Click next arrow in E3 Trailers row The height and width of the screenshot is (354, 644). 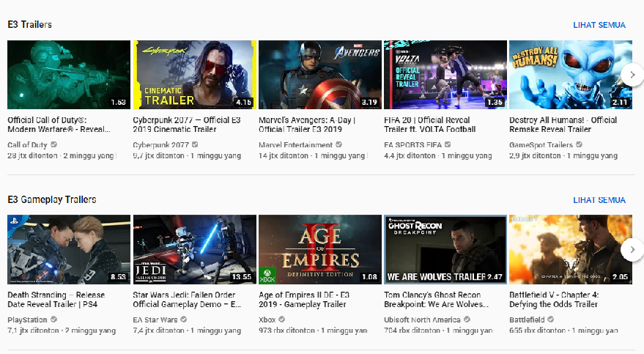[x=632, y=75]
